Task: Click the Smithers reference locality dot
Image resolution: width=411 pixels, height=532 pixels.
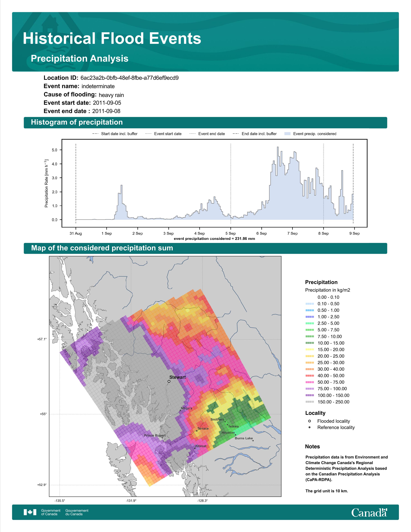Action: 225,422
